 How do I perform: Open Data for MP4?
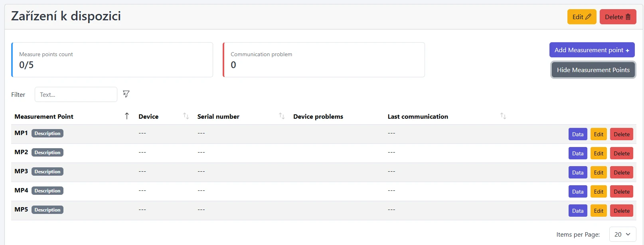tap(578, 192)
